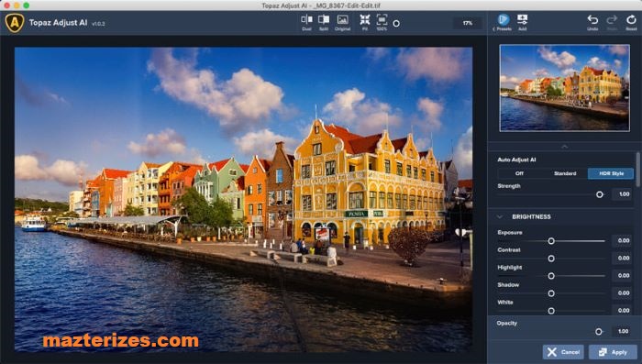Click the Contrast value field
Viewport: 642px width, 364px height.
click(x=623, y=258)
